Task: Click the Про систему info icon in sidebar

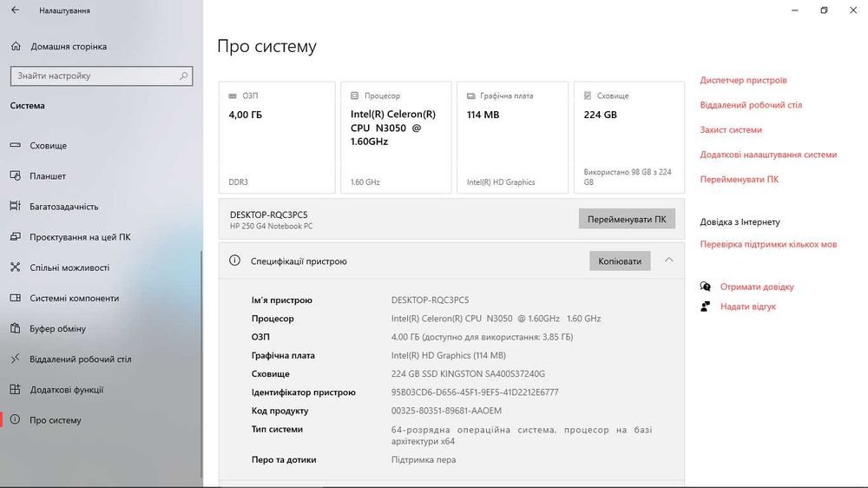Action: pos(16,420)
